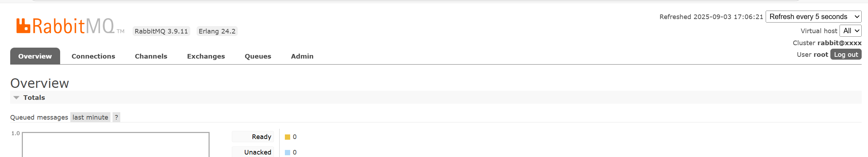This screenshot has height=157, width=868.
Task: Click the blue Unacked color swatch
Action: [x=287, y=152]
